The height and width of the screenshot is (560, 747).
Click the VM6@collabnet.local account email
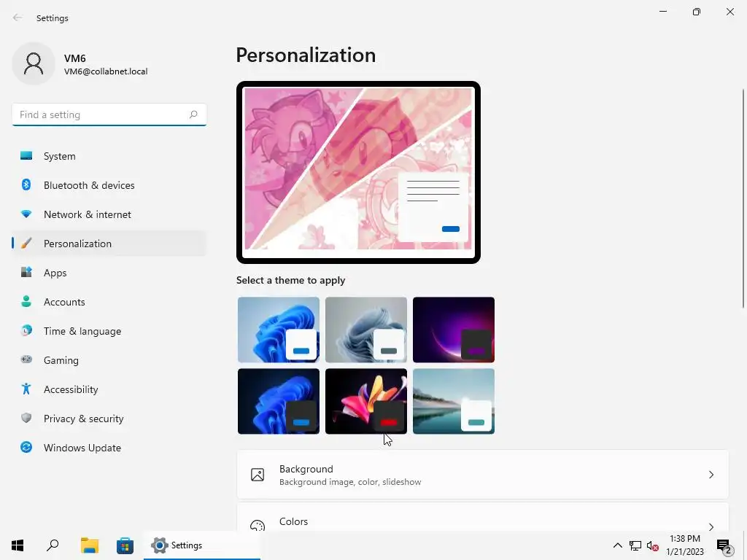point(106,71)
